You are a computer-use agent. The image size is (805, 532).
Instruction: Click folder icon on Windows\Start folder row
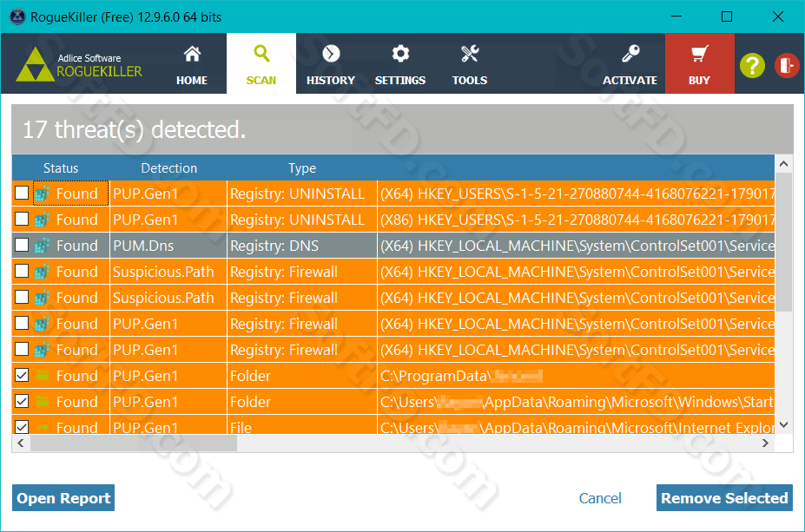43,402
